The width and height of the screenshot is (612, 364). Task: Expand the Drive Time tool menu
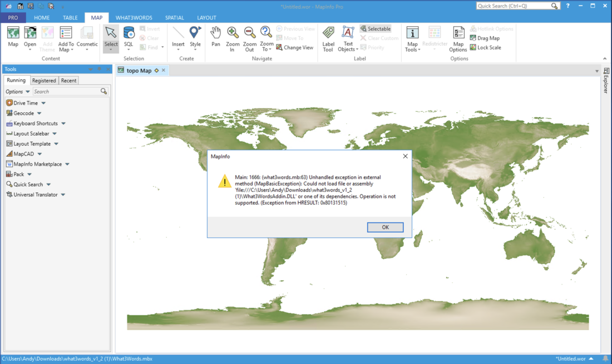pyautogui.click(x=43, y=103)
